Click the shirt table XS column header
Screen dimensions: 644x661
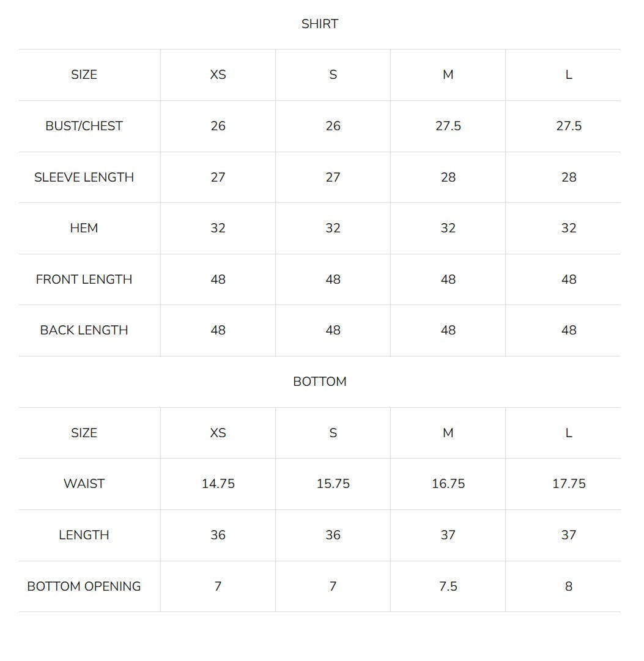pyautogui.click(x=218, y=75)
